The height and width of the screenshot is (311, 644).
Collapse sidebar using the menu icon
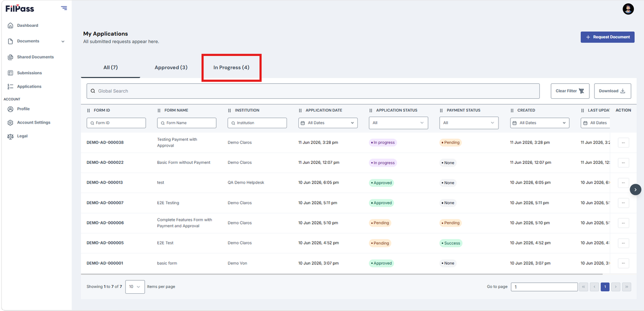tap(64, 8)
